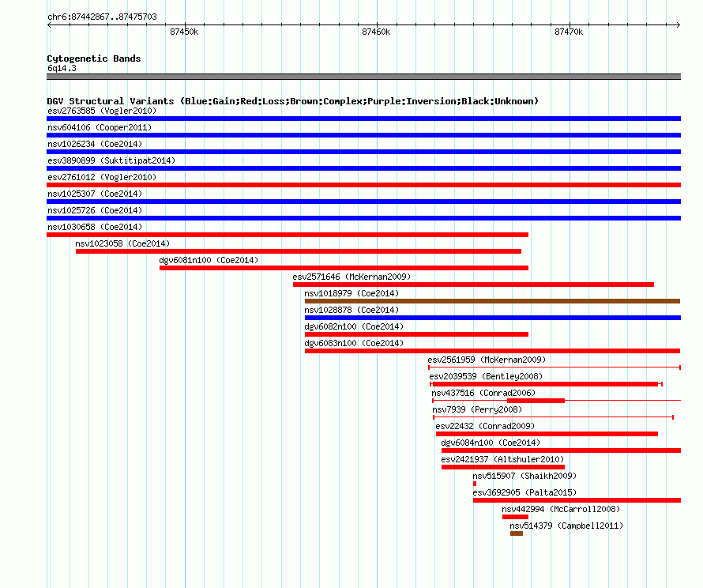Screen dimensions: 703x588
Task: Click the thin red line of nsv7939
Action: [553, 417]
